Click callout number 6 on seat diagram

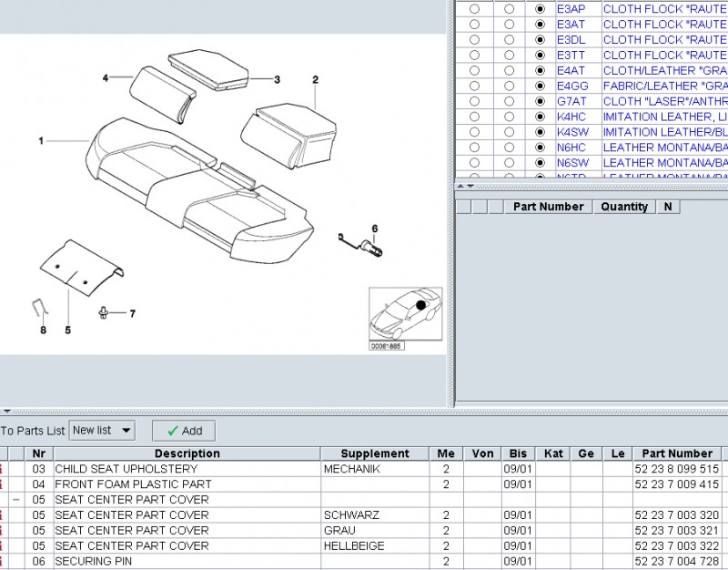[375, 229]
